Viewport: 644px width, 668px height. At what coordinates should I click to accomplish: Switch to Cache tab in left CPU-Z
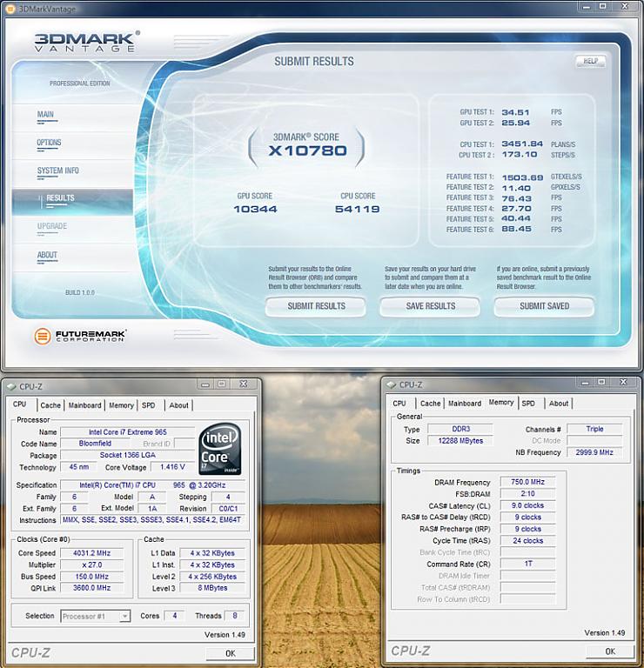tap(50, 405)
